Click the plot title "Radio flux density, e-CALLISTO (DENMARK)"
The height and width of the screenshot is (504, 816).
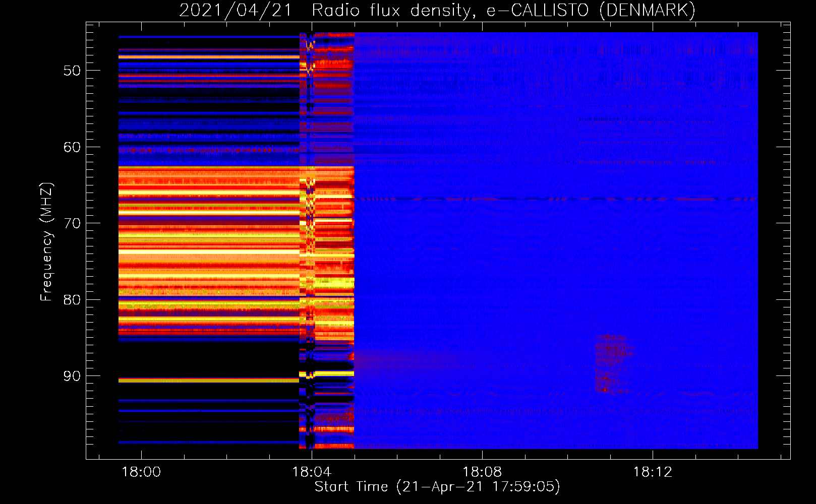pyautogui.click(x=504, y=10)
